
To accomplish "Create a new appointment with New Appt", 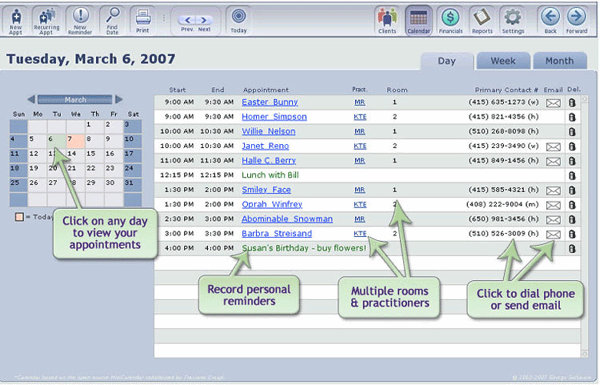I will click(x=16, y=21).
